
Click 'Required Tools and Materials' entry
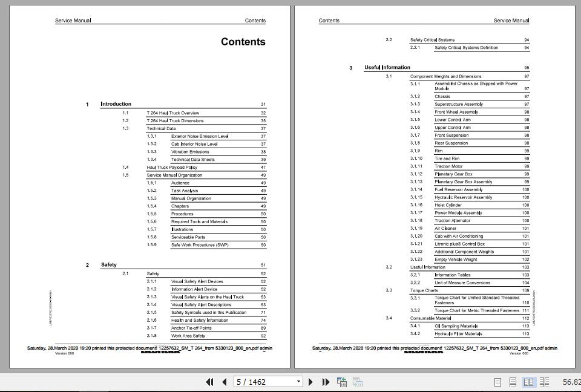(199, 222)
